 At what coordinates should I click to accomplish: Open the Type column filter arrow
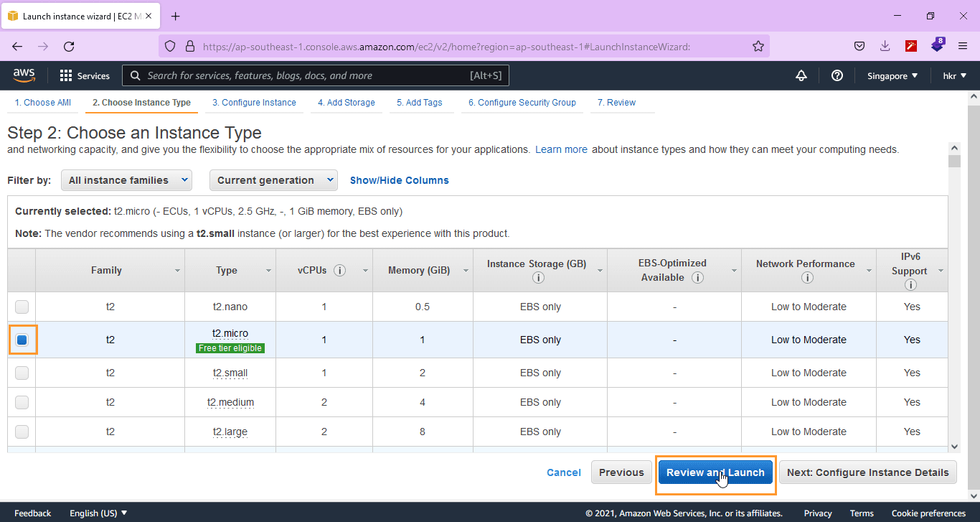(x=268, y=271)
